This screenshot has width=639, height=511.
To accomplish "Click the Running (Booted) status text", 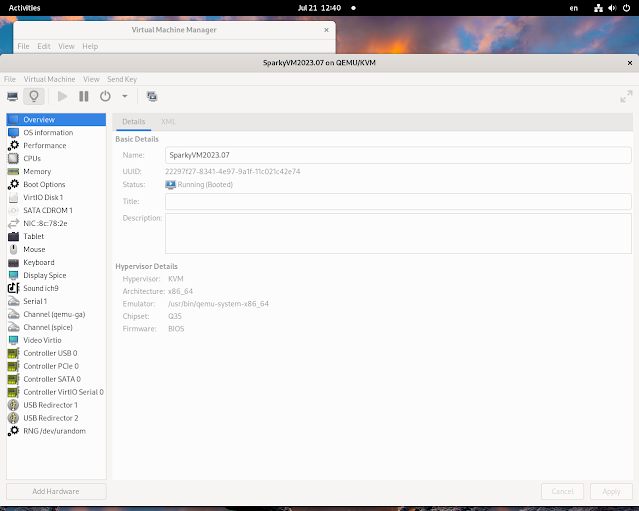I will [x=205, y=185].
